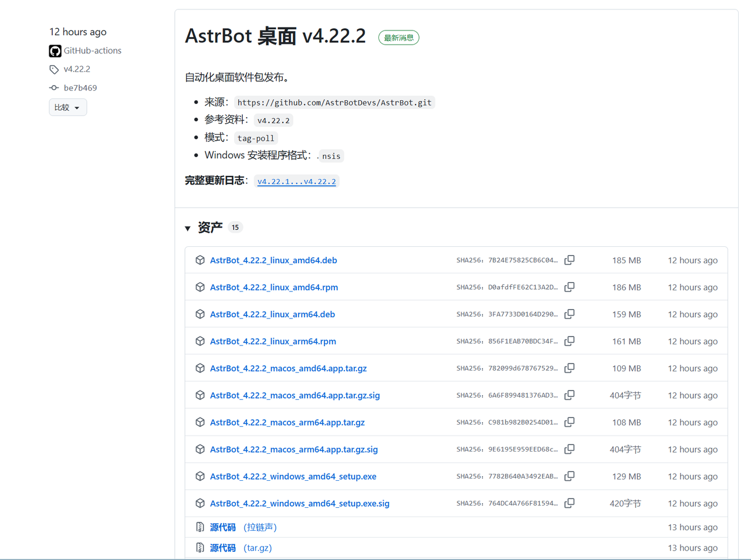The height and width of the screenshot is (560, 751).
Task: Click the 最新消息 latest badge
Action: pos(399,38)
